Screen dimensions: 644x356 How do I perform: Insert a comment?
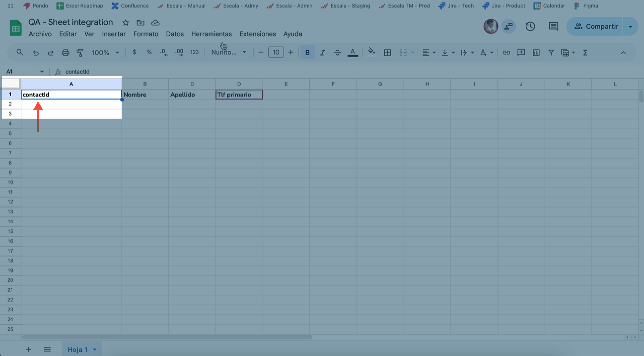pos(521,52)
